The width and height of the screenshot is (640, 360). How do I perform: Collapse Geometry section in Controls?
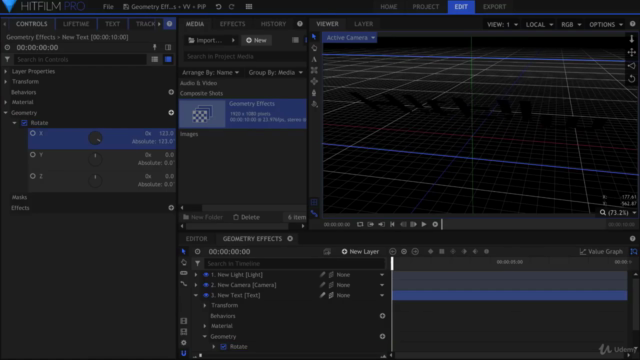tap(6, 113)
